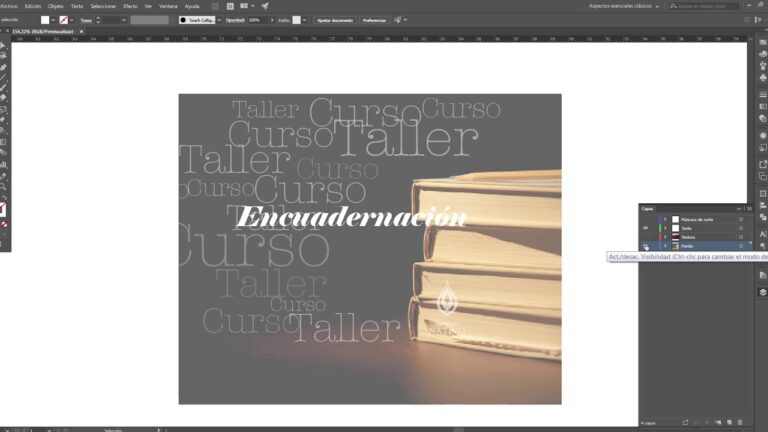
Task: Click the Opacidad label link
Action: tap(235, 20)
